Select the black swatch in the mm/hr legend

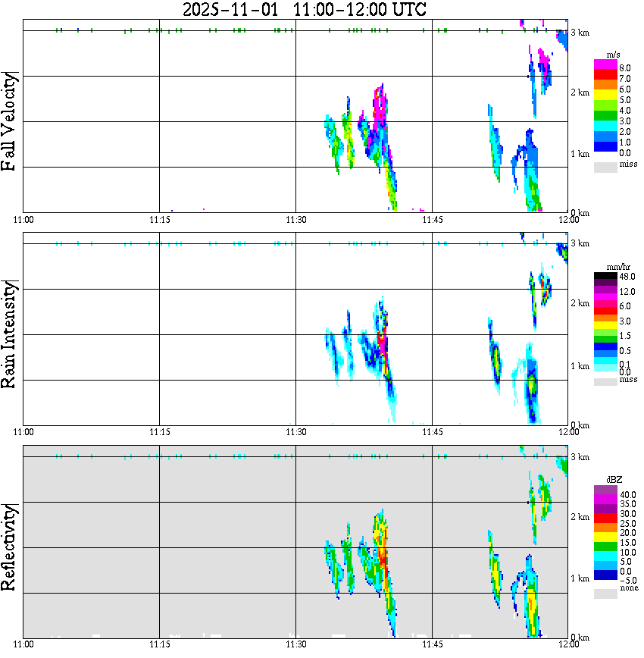pyautogui.click(x=605, y=276)
